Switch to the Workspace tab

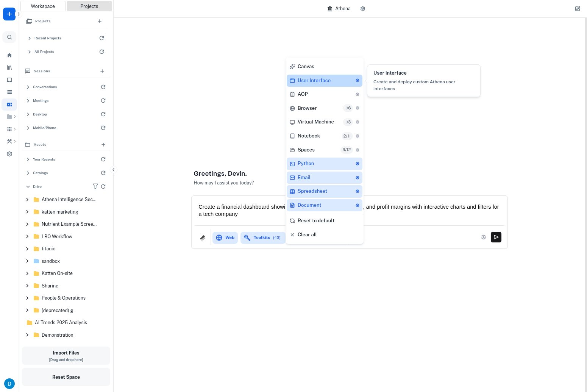(x=43, y=6)
